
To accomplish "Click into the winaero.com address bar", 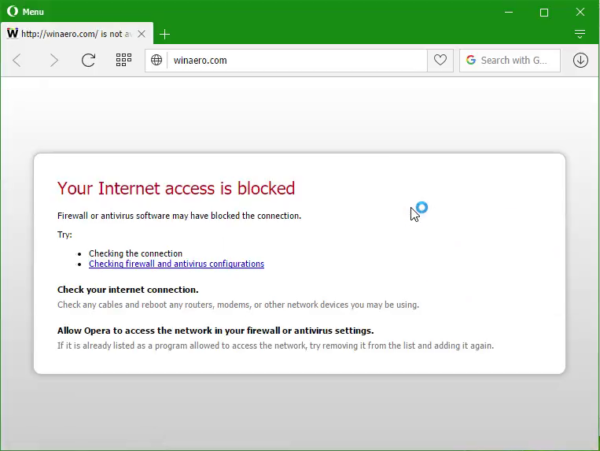I will pos(297,60).
